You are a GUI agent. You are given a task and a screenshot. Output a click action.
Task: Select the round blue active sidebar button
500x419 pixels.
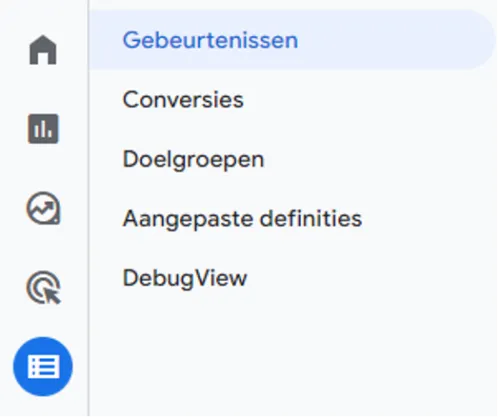point(43,366)
